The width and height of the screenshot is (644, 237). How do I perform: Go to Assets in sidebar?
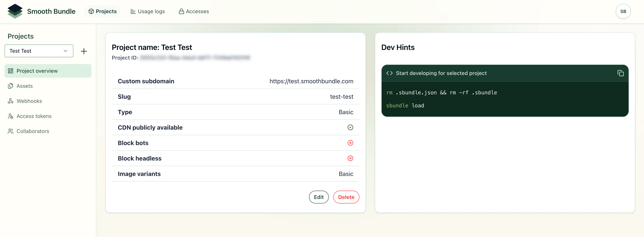(x=48, y=86)
